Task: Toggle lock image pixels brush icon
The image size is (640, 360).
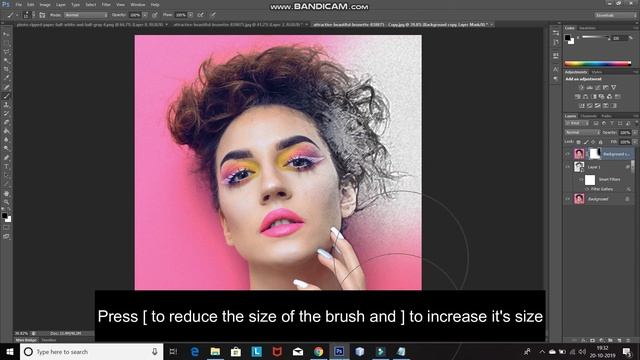Action: 586,142
